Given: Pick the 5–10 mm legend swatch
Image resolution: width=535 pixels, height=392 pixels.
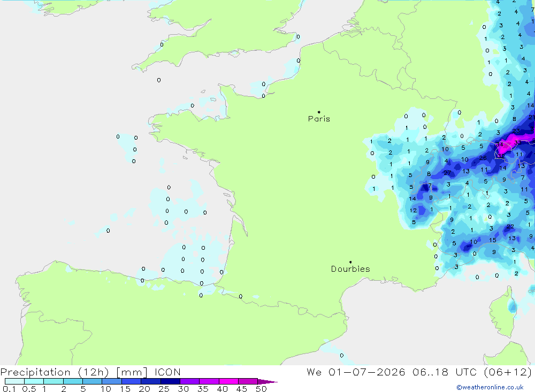Looking at the screenshot, I should (92, 381).
